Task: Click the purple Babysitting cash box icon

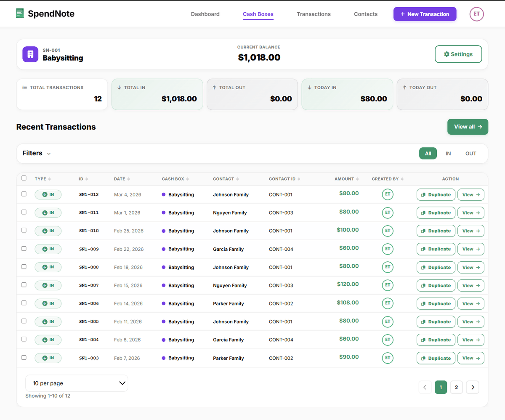Action: (30, 54)
